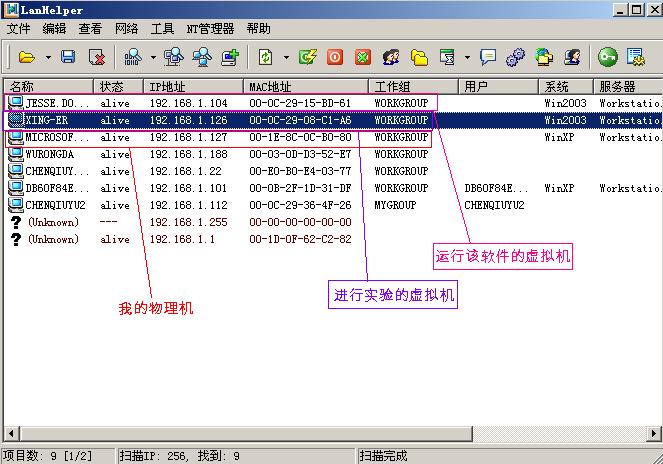Expand the dropdown arrow beside the refresh icon

(286, 57)
